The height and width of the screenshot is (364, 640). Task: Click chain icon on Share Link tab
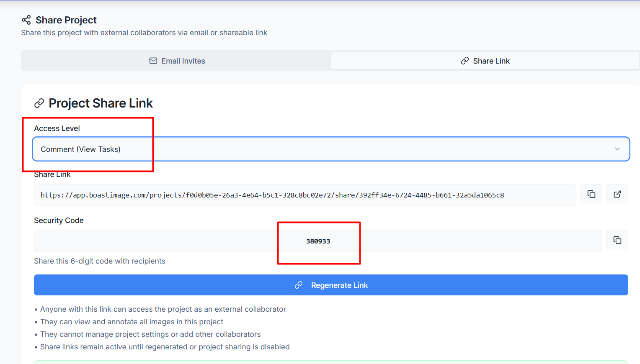pos(465,61)
